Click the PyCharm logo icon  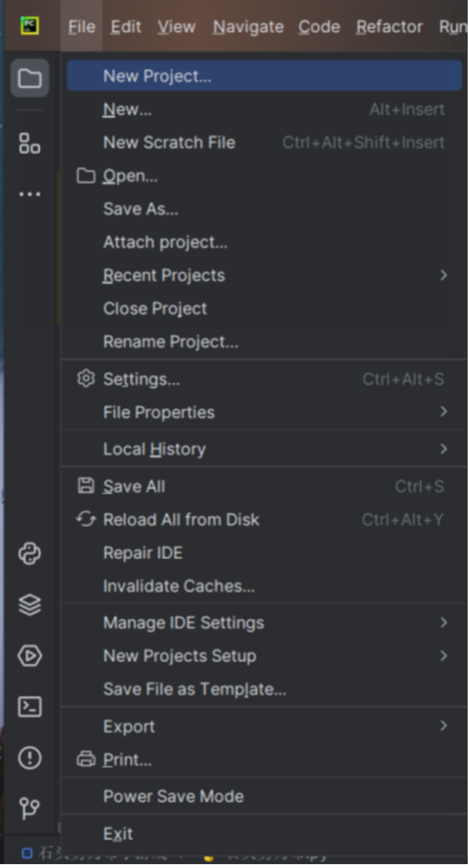pos(30,26)
